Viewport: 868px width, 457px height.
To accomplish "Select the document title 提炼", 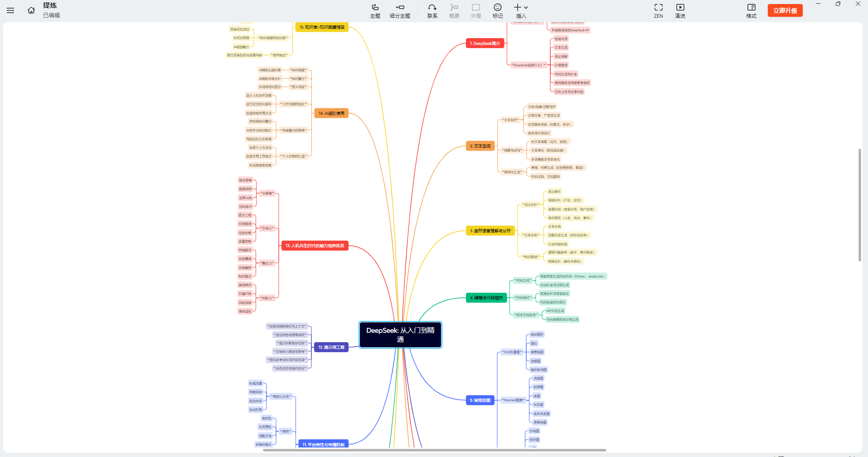I will coord(50,5).
